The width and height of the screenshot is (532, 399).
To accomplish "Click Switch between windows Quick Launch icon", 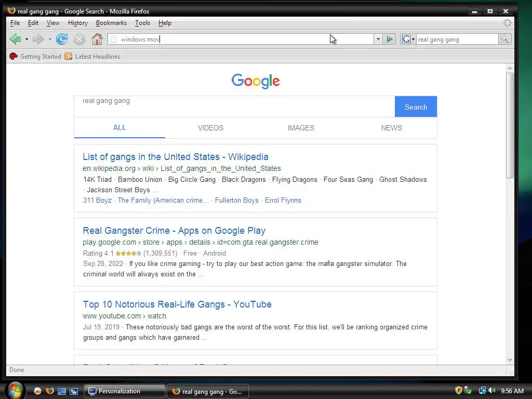I will click(74, 391).
